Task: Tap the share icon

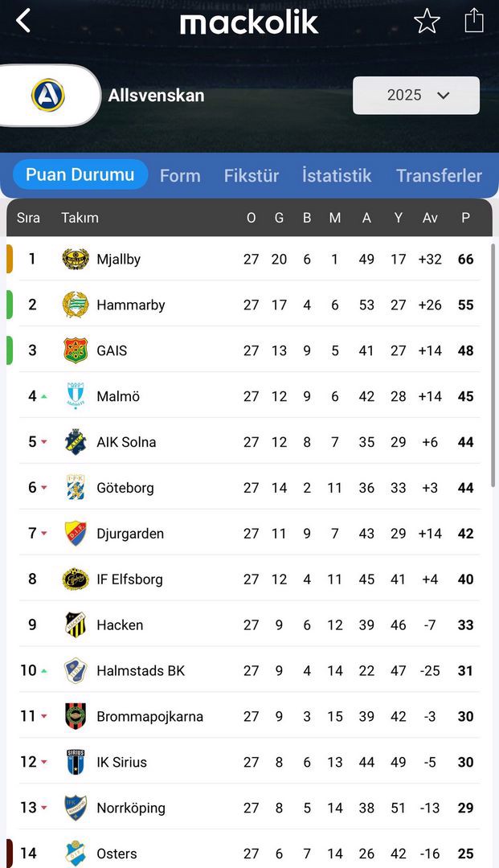Action: click(474, 20)
